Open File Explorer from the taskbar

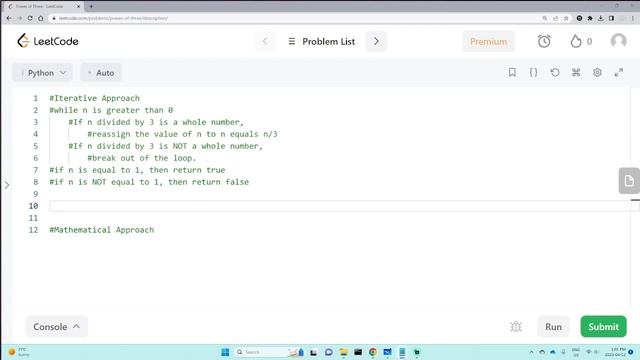point(343,352)
